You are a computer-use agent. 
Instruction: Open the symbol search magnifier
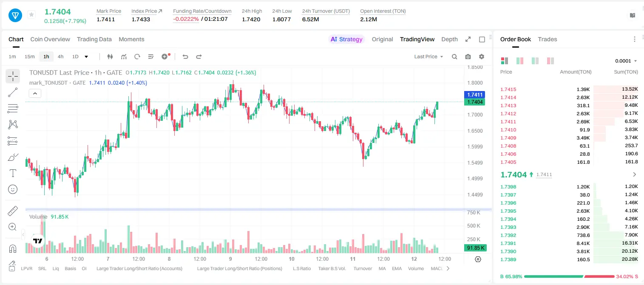454,57
